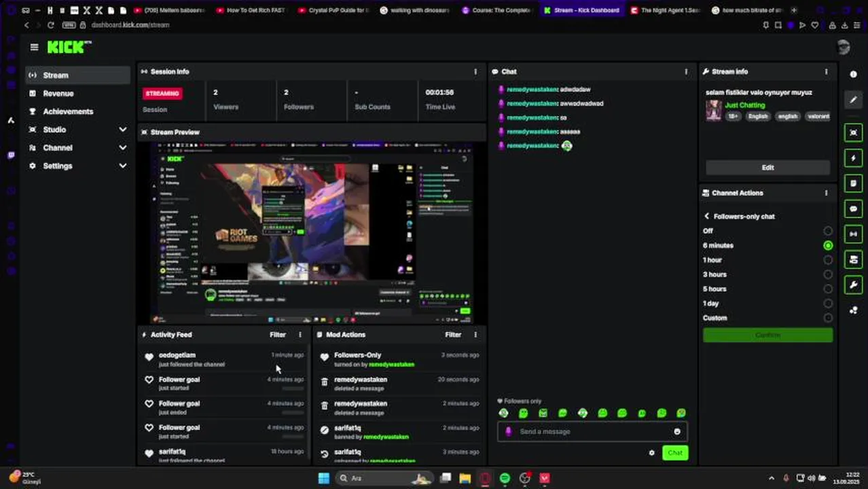Click the oedogetiam activity feed entry
Screen dimensions: 868x489
coord(223,359)
